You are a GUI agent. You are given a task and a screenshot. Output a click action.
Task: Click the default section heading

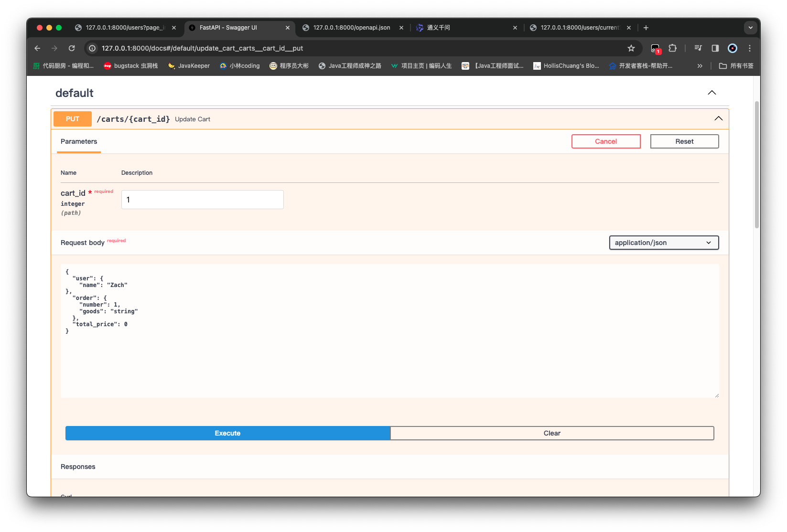click(x=75, y=93)
